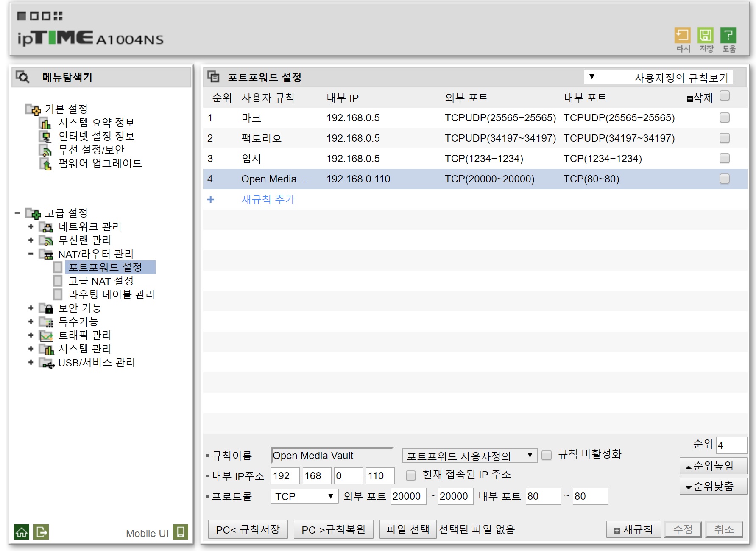The image size is (756, 551).
Task: Enable the 규칙 비활성화 checkbox
Action: point(546,454)
